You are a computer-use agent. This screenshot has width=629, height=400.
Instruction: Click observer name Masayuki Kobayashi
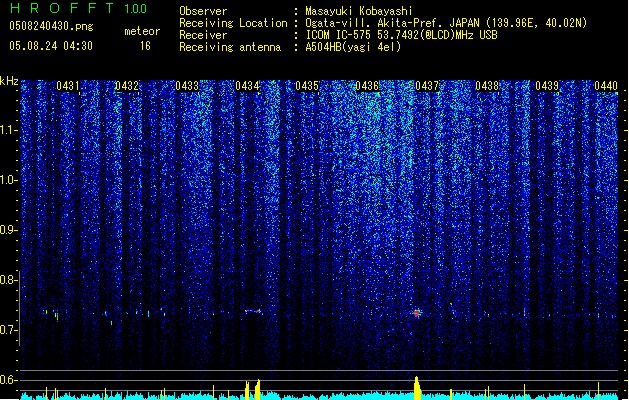[x=359, y=11]
